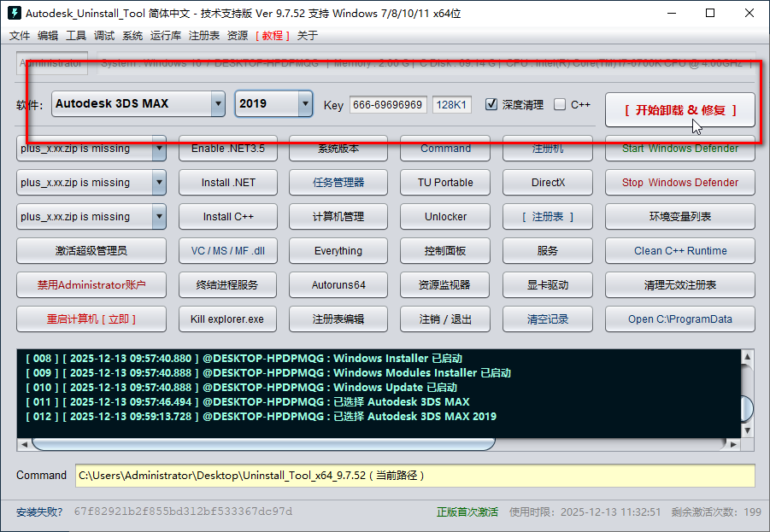The image size is (770, 532).
Task: Click Install .NET button
Action: [x=228, y=183]
